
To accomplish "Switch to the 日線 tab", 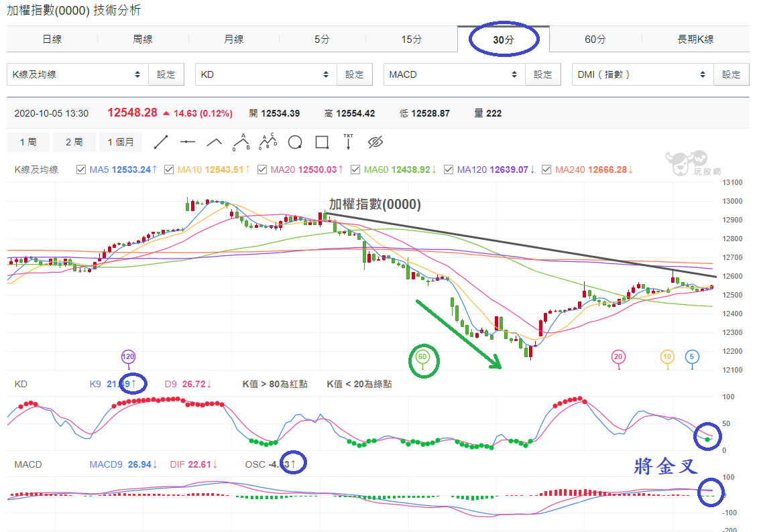I will 52,39.
